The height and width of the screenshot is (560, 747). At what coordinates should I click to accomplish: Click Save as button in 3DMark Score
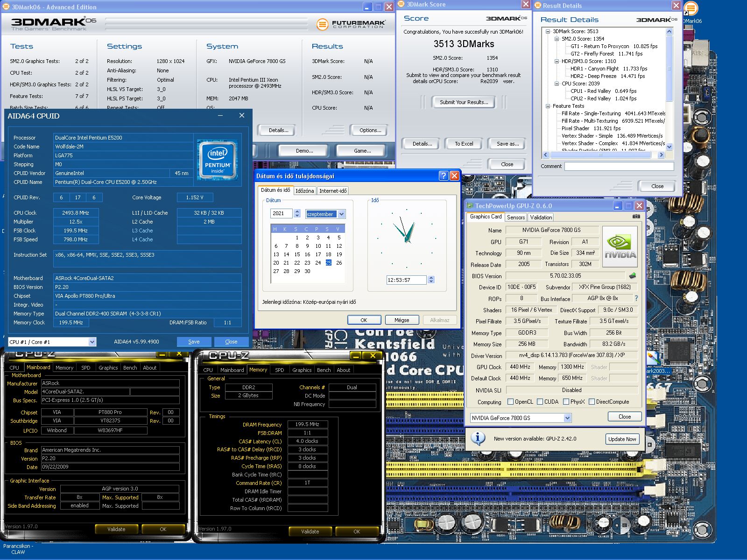pyautogui.click(x=507, y=144)
